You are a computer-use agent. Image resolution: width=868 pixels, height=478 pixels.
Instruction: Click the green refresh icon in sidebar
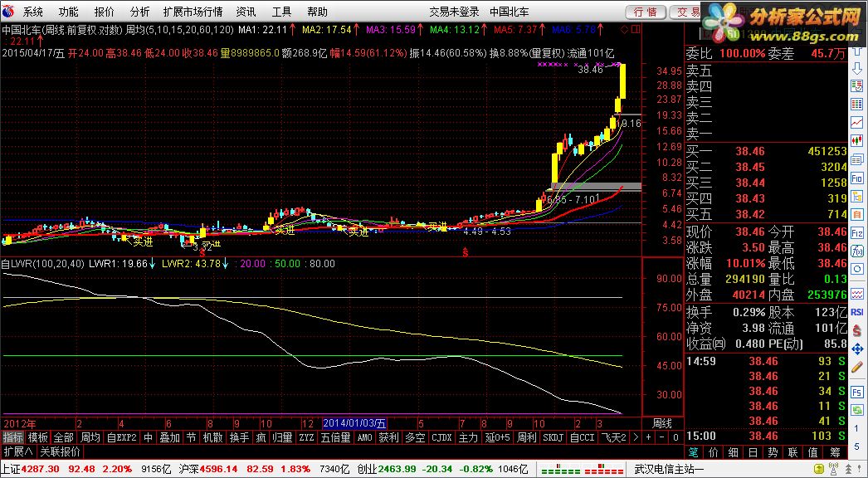857,409
